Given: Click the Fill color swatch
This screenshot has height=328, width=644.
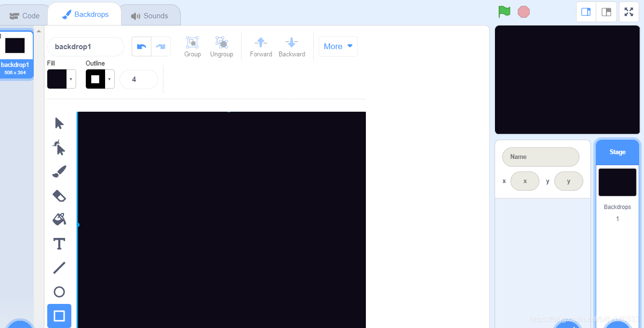Looking at the screenshot, I should click(57, 79).
